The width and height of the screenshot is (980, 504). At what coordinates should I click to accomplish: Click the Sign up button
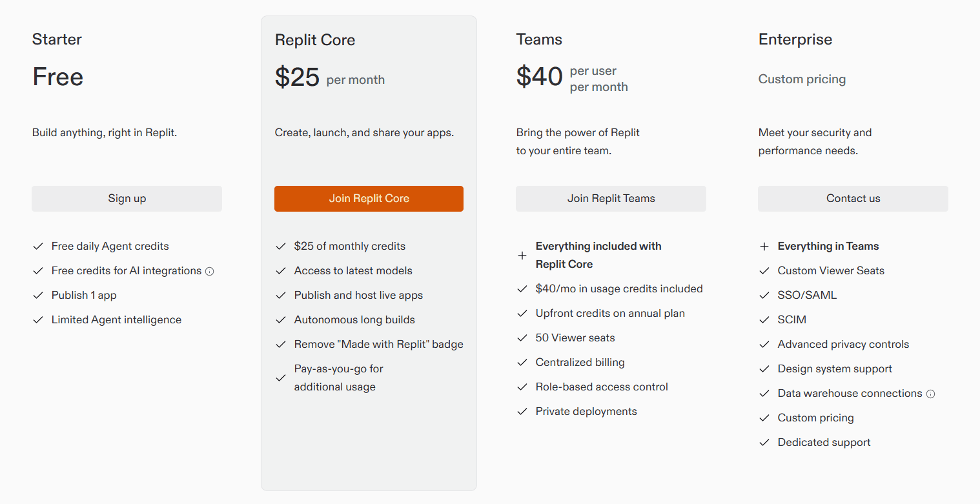pyautogui.click(x=127, y=198)
